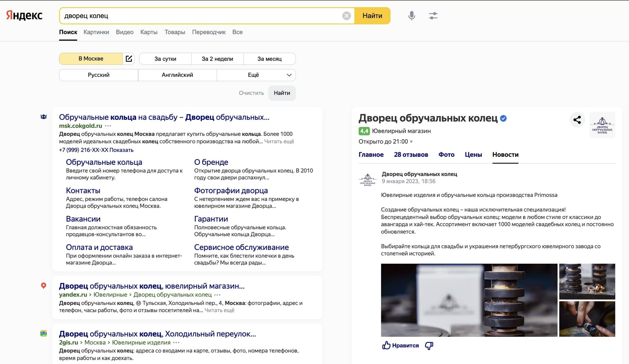This screenshot has height=364, width=629.
Task: Open the Все services tab
Action: (237, 32)
